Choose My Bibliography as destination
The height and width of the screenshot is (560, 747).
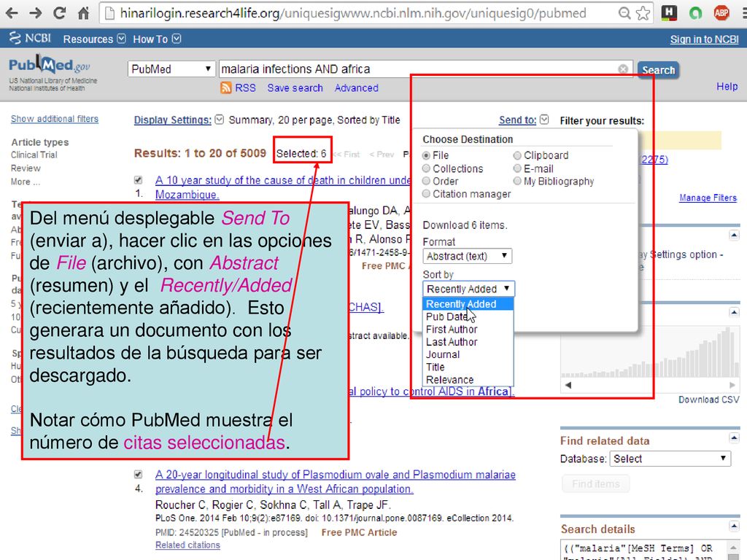click(517, 181)
